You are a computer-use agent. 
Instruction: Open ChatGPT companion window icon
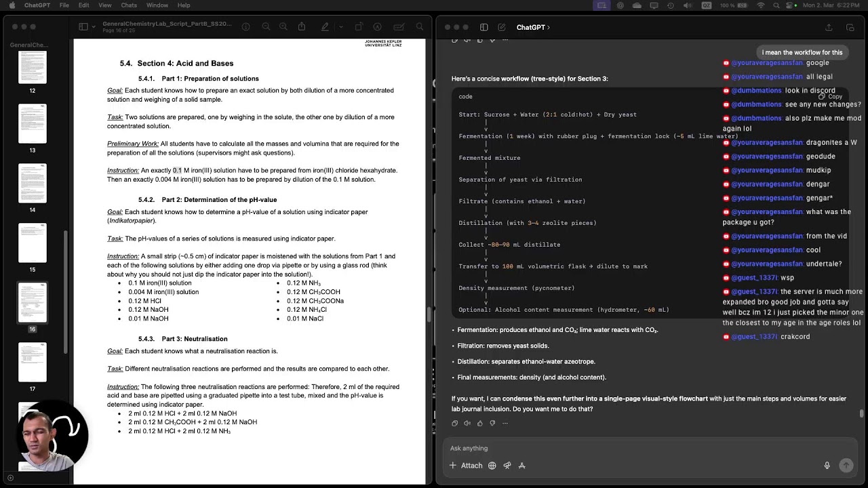(850, 27)
